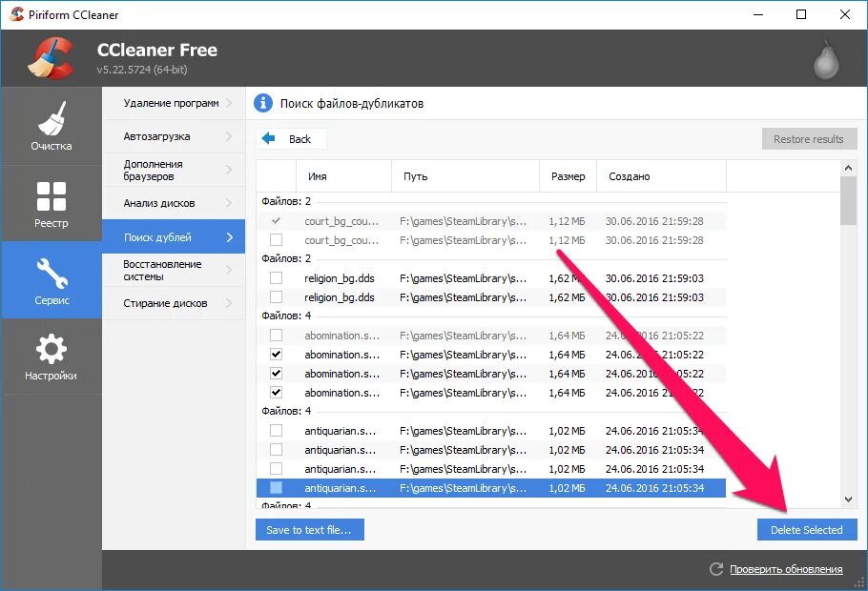Click the Delete Selected button
The image size is (868, 591).
tap(807, 530)
